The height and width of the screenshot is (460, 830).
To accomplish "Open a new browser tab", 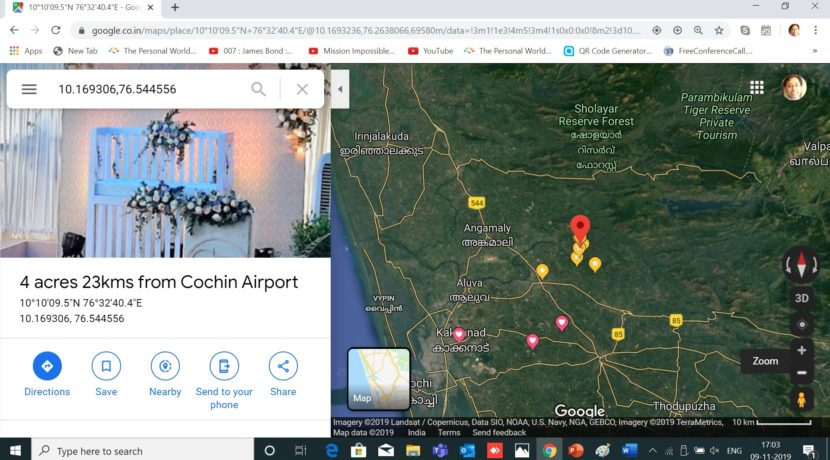I will (x=175, y=7).
